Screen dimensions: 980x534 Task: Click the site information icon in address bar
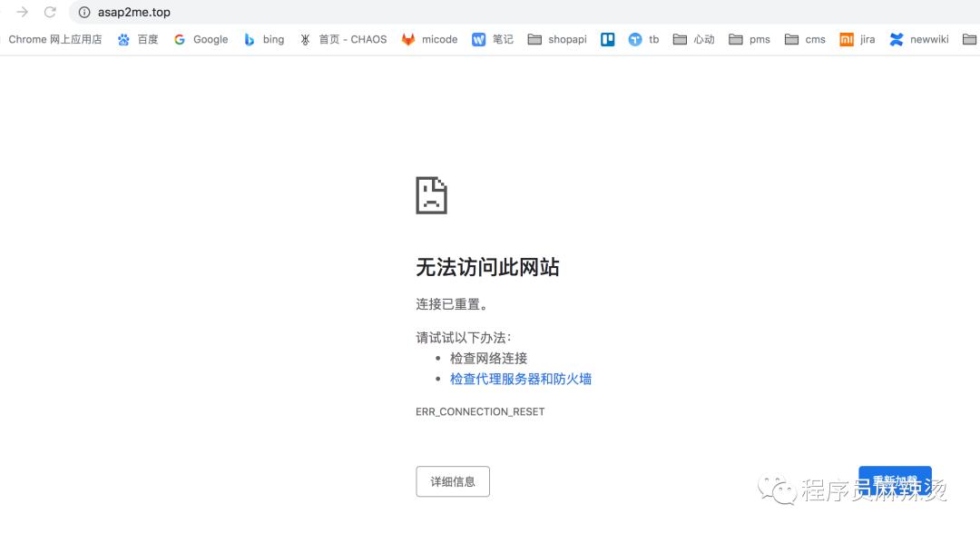[84, 12]
